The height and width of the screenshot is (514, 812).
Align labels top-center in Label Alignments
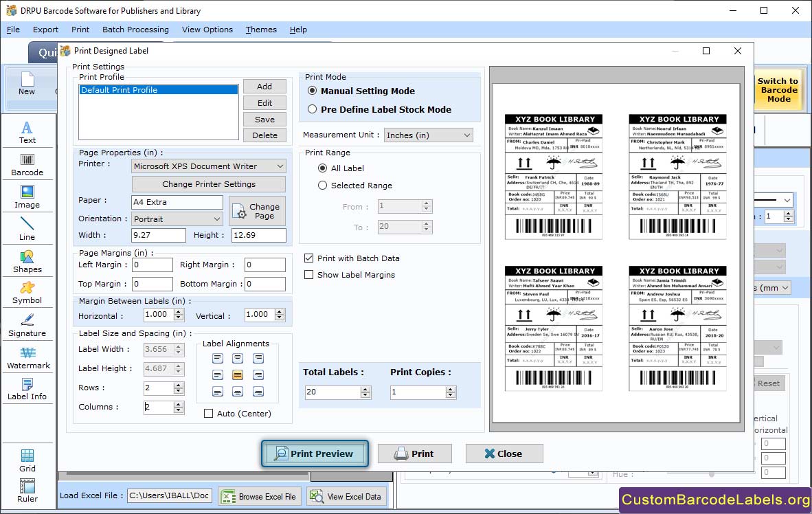(x=238, y=358)
